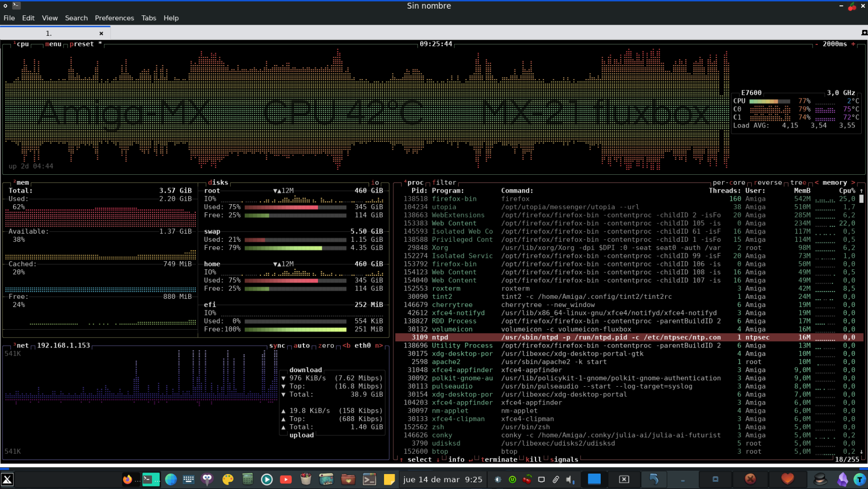Open btop menu button
Image resolution: width=868 pixels, height=489 pixels.
coord(53,44)
